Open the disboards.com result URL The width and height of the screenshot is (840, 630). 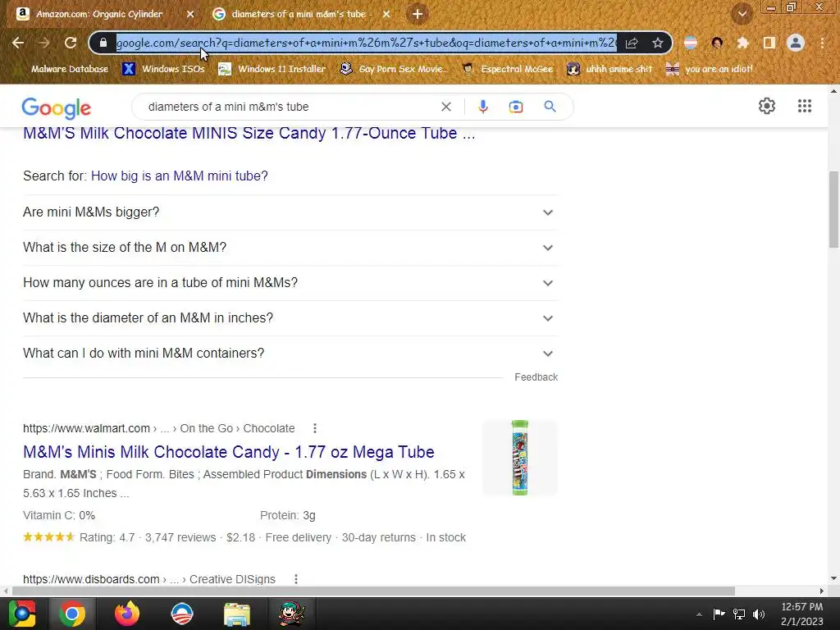pyautogui.click(x=149, y=579)
